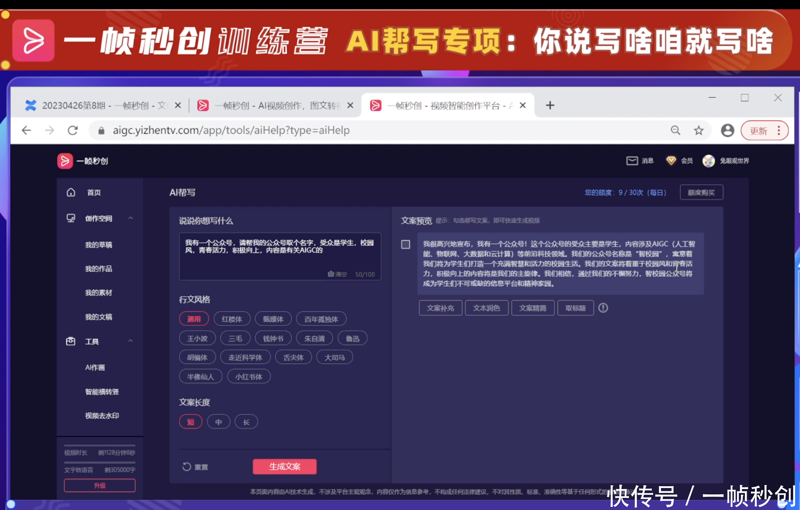800x510 pixels.
Task: Open 我的素材 in the sidebar
Action: [98, 293]
